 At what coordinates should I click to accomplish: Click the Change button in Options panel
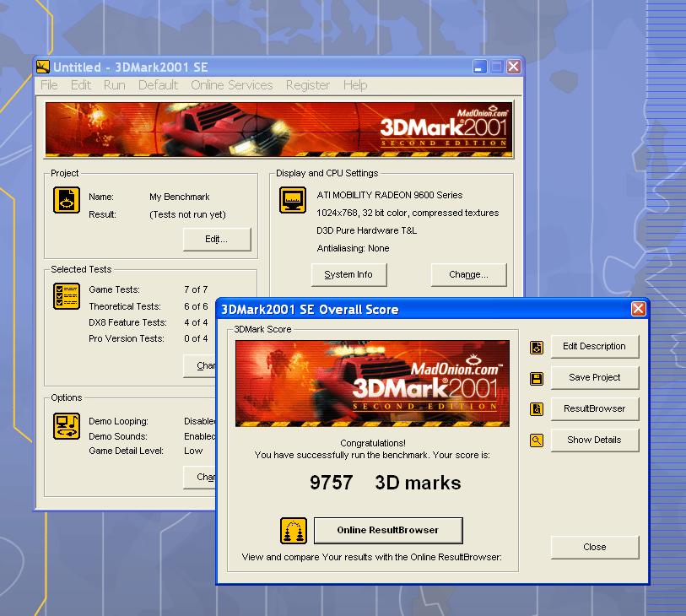tap(200, 478)
